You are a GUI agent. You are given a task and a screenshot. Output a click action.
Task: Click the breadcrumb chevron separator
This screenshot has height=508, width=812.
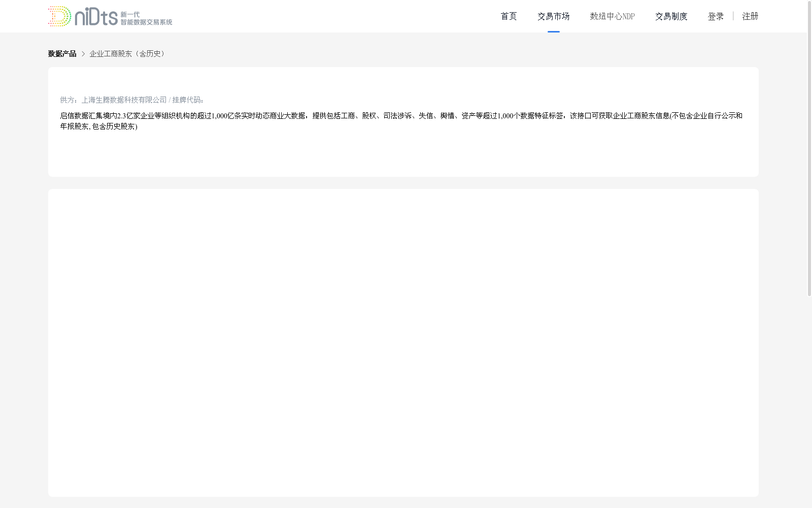coord(83,54)
